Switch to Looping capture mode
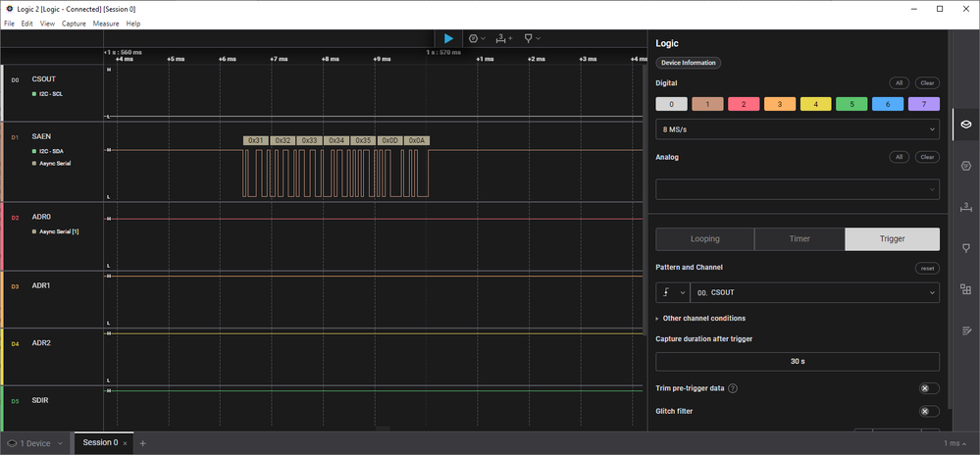Screen dimensions: 980x455 click(x=705, y=238)
